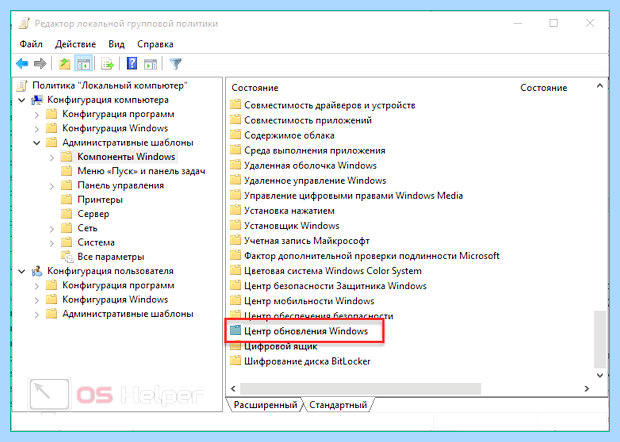Click the horizontal scrollbar left arrow
The height and width of the screenshot is (442, 620).
(233, 389)
